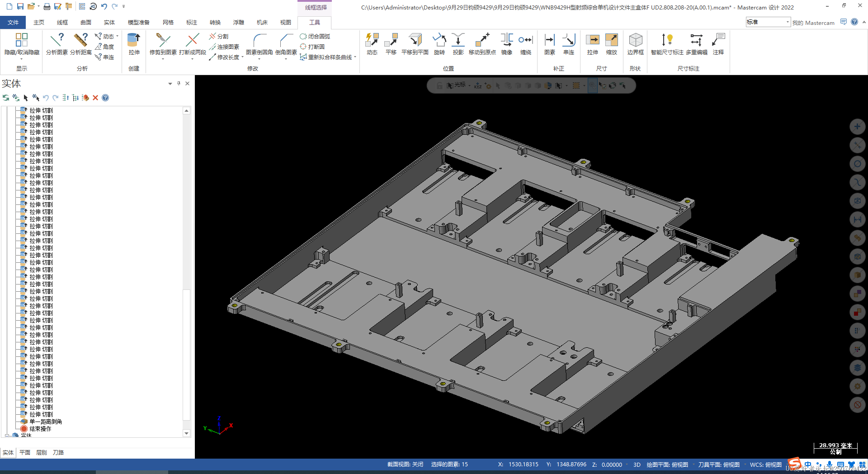Click the 动态 dynamic transform icon

tap(372, 44)
